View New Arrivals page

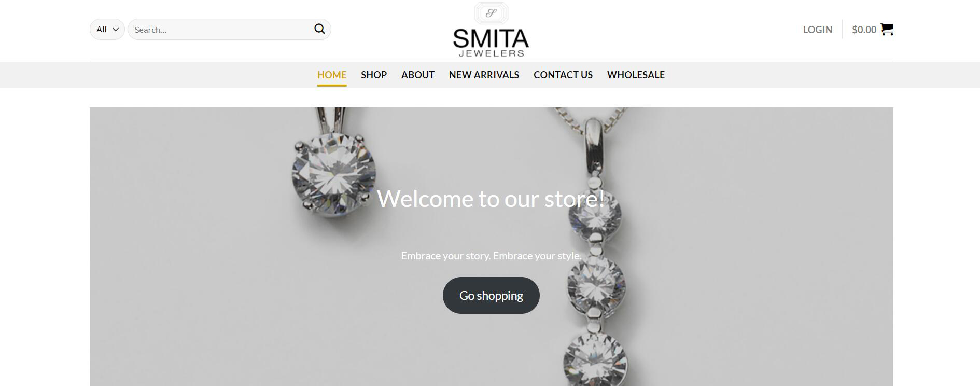pos(484,75)
